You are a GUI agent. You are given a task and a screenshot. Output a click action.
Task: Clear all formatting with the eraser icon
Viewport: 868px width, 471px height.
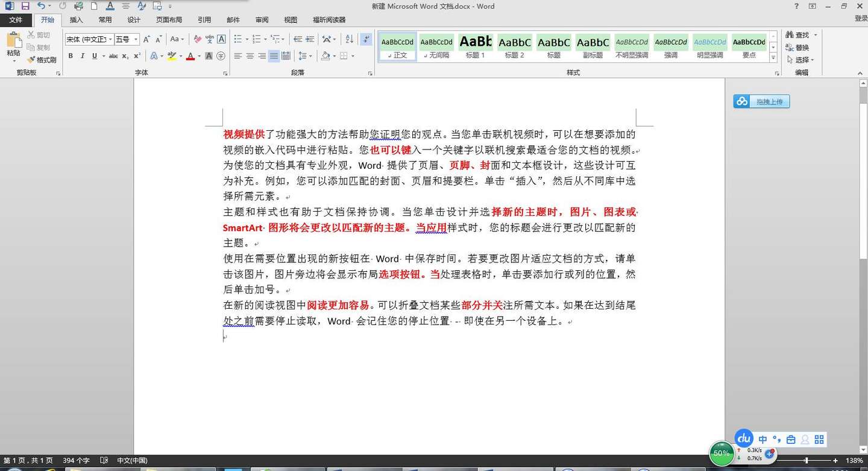tap(197, 39)
